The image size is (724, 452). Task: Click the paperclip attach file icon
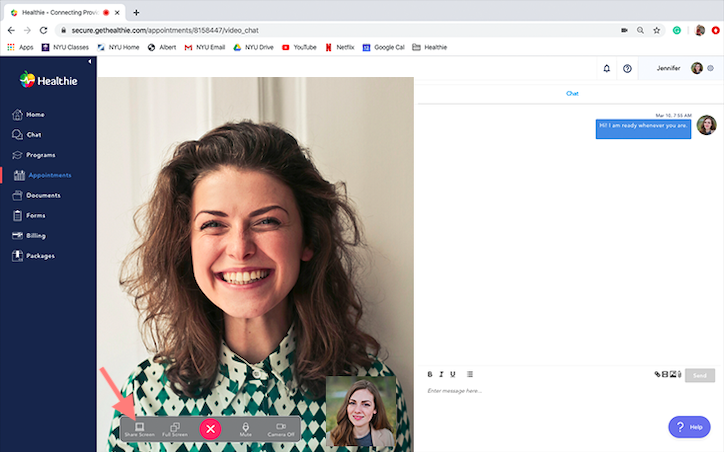(679, 374)
